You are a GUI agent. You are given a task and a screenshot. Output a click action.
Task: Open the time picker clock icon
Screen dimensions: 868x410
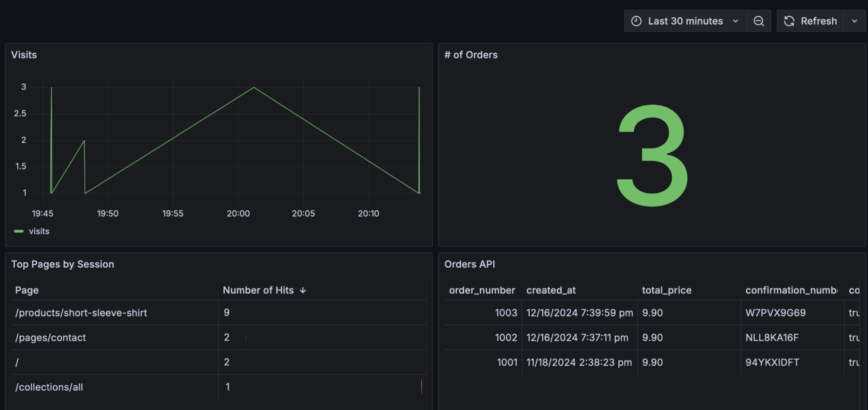[635, 20]
